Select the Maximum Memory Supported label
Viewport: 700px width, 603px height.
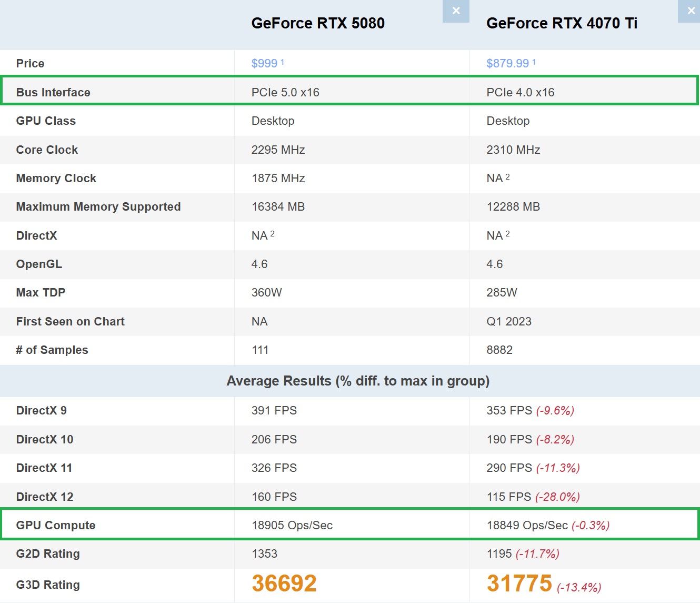click(98, 206)
